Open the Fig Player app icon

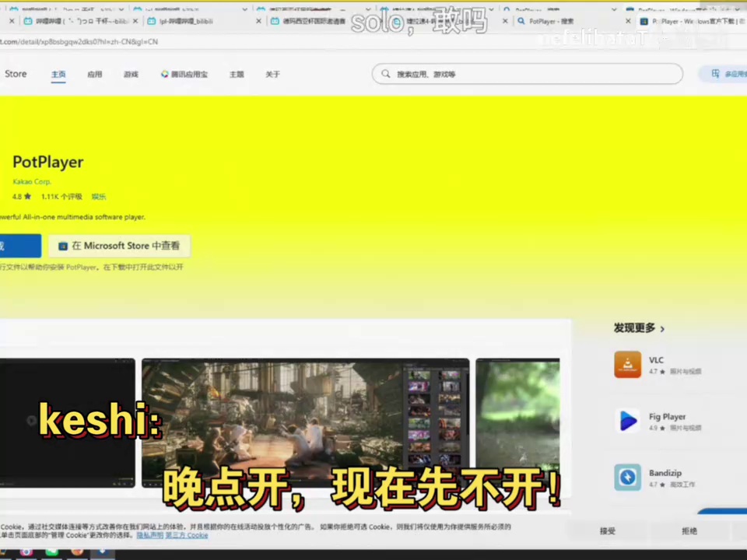(627, 421)
